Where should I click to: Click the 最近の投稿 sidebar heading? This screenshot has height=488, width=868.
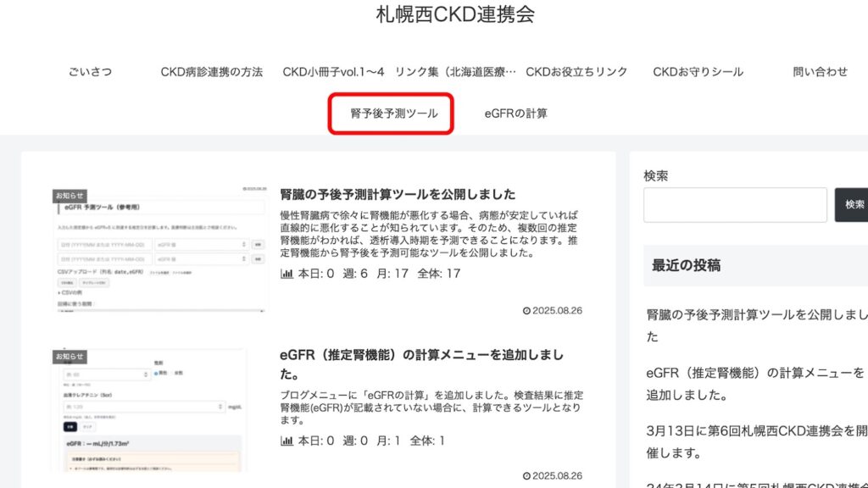[687, 265]
